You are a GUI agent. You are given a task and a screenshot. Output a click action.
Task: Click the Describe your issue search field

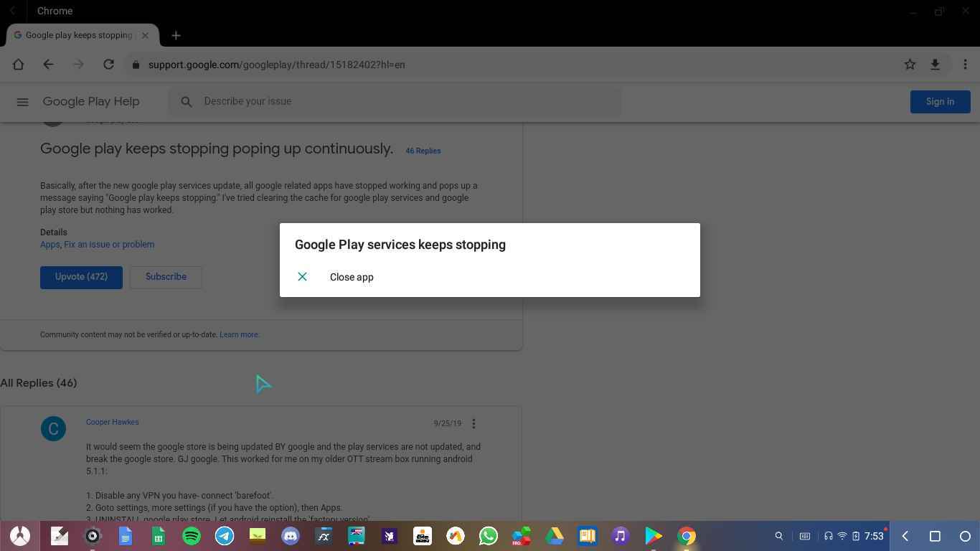tap(402, 101)
